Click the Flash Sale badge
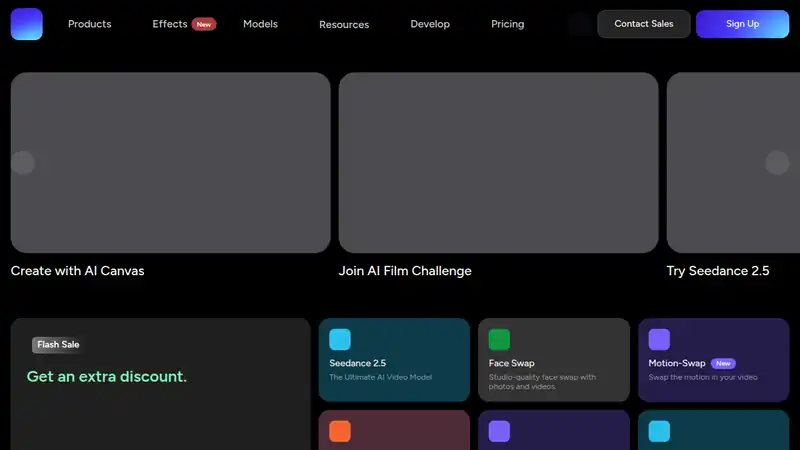 [58, 345]
